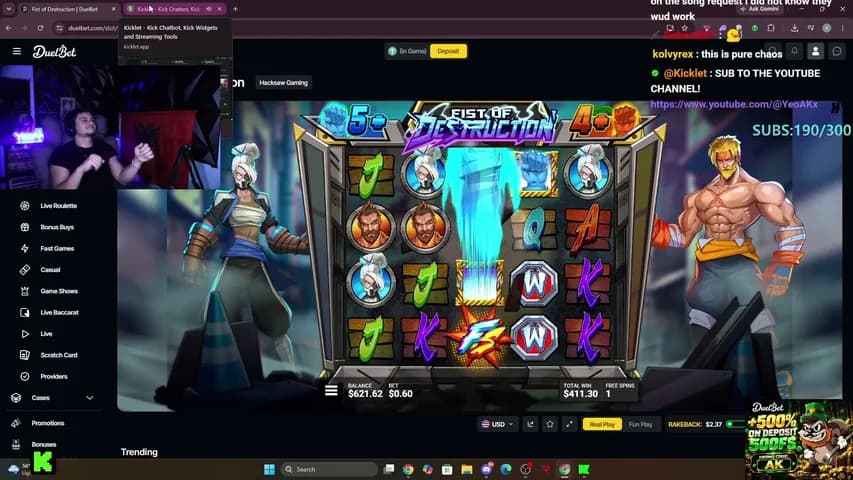Image resolution: width=853 pixels, height=480 pixels.
Task: Open the chat bubble icon
Action: 837,51
